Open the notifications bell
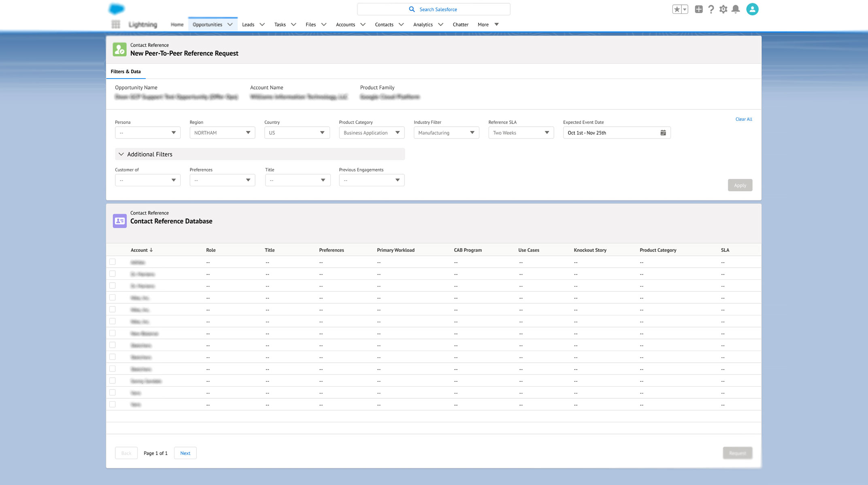The height and width of the screenshot is (485, 868). tap(736, 9)
